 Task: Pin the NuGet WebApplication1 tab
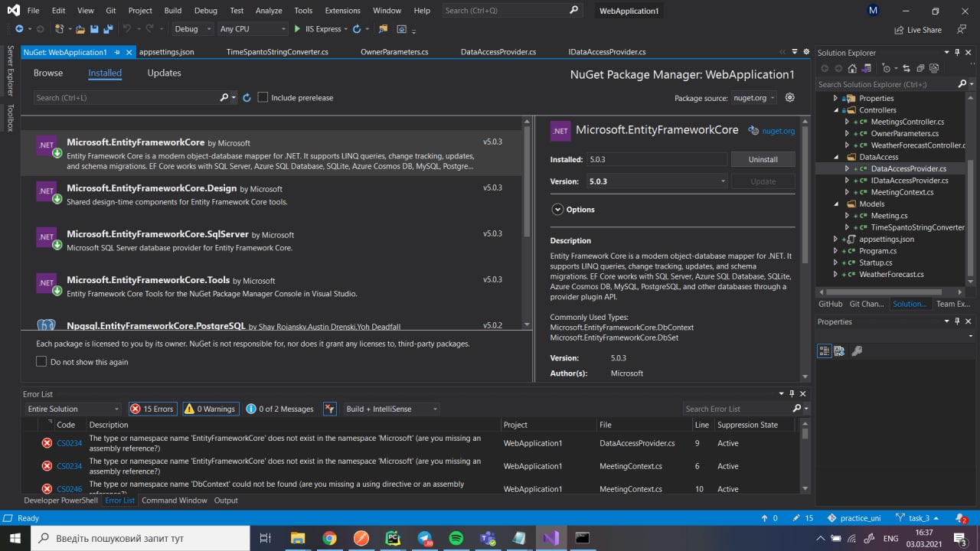117,52
